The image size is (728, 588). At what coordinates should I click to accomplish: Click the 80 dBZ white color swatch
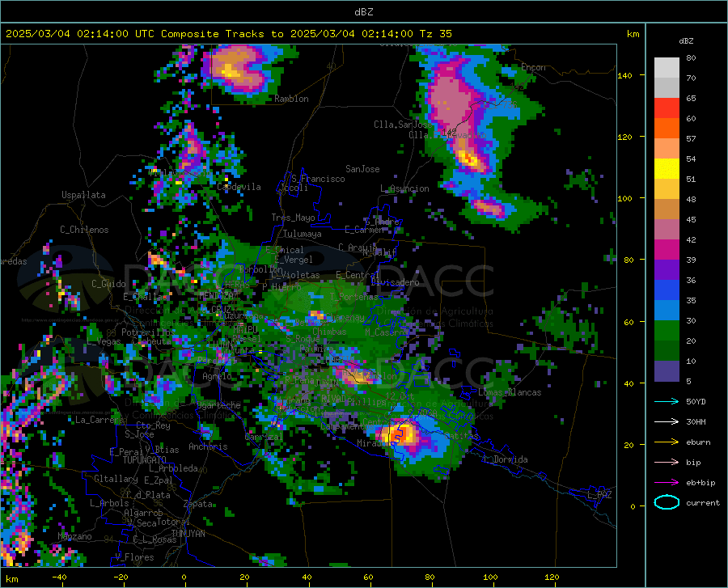[667, 67]
